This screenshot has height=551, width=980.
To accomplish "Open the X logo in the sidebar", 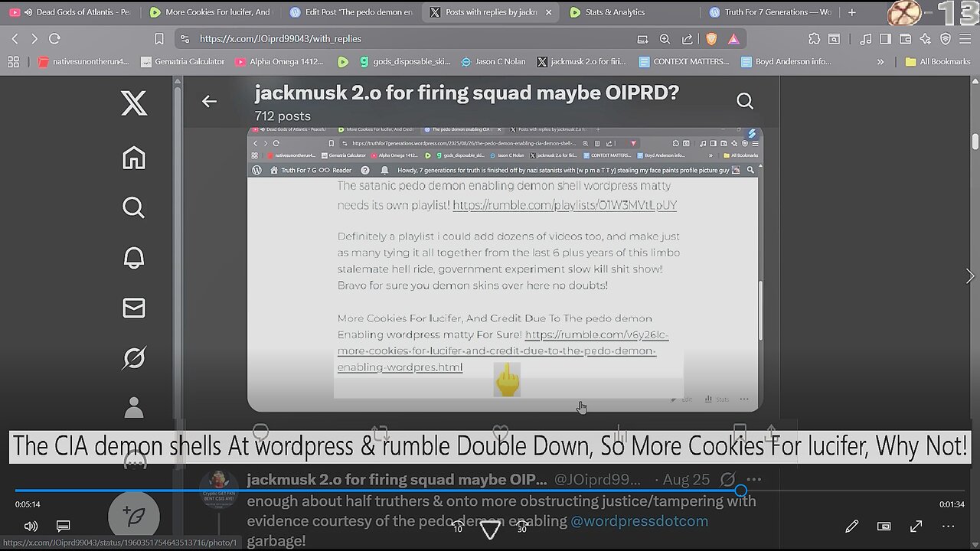I will (134, 102).
